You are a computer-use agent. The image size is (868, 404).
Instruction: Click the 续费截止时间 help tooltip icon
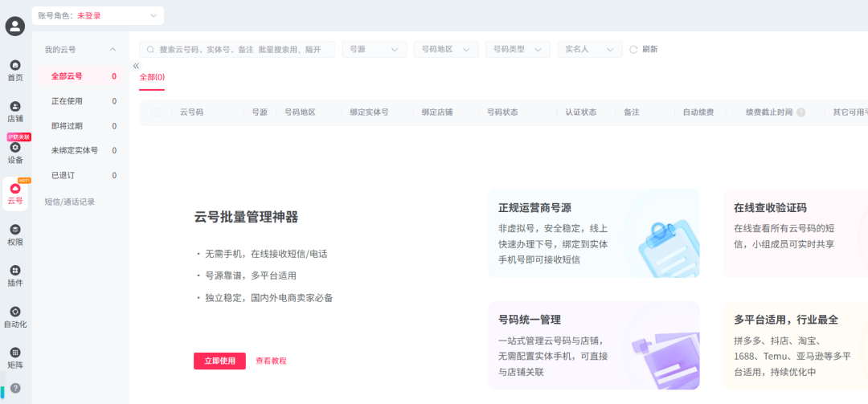pos(801,112)
